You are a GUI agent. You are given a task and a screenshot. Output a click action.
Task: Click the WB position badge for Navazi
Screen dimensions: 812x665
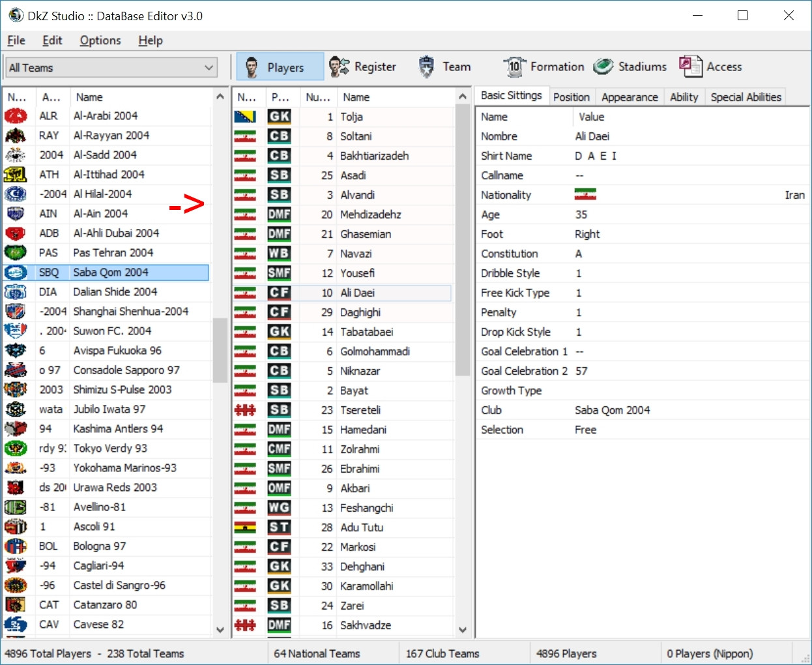tap(279, 254)
